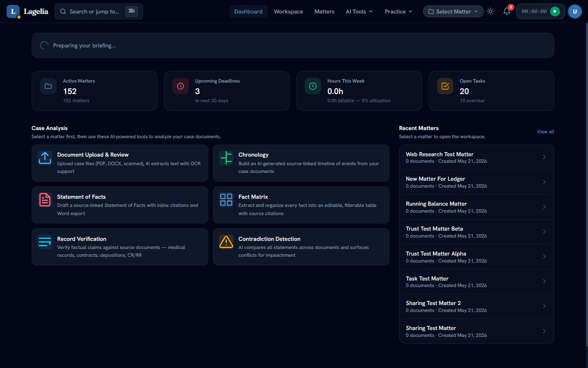Open Statement of Facts tool
The image size is (588, 368).
coord(120,205)
